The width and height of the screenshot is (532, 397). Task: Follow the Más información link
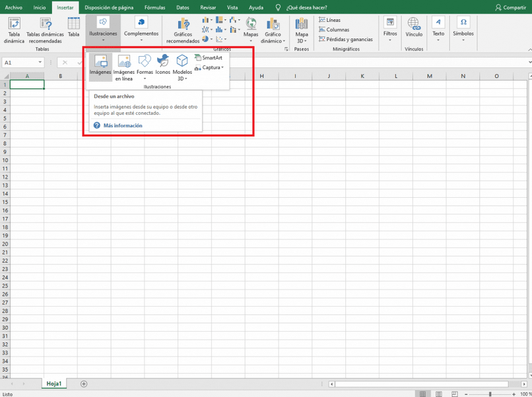click(x=123, y=125)
